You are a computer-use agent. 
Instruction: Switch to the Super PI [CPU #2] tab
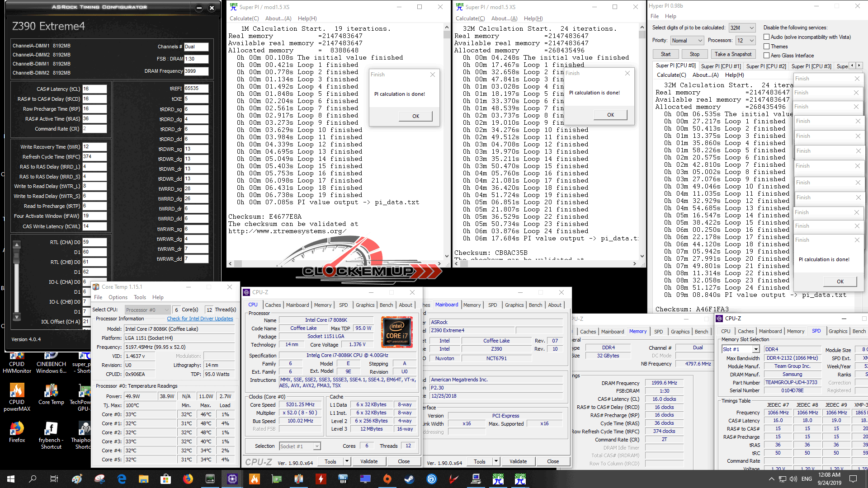(766, 66)
